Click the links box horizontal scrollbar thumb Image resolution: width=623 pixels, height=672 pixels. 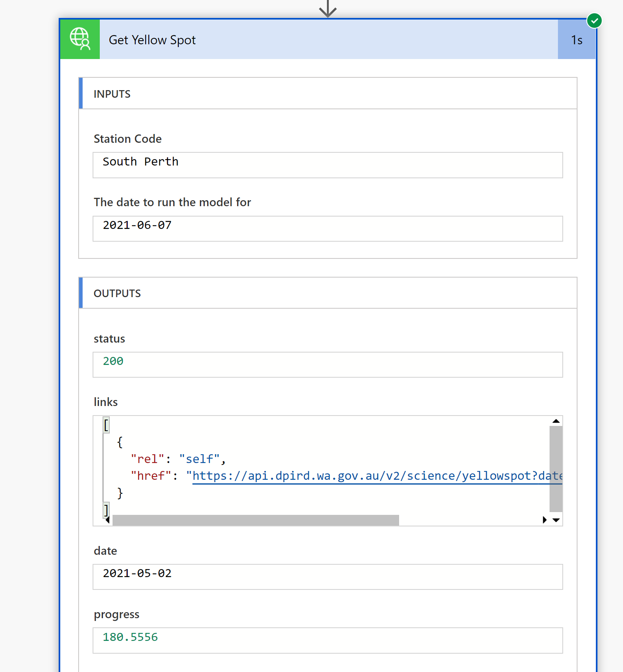256,520
